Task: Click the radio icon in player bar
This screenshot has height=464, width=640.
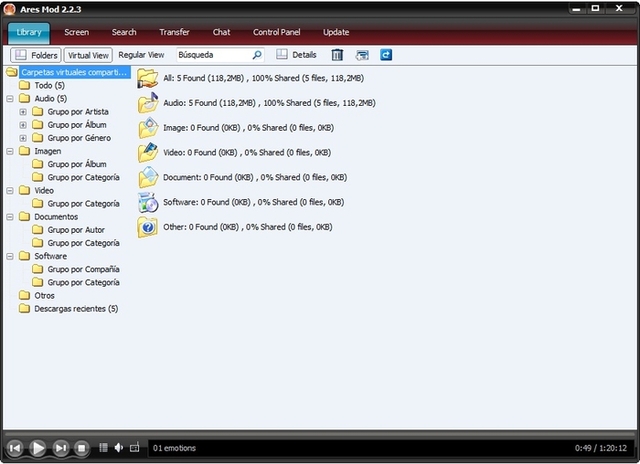Action: (134, 448)
